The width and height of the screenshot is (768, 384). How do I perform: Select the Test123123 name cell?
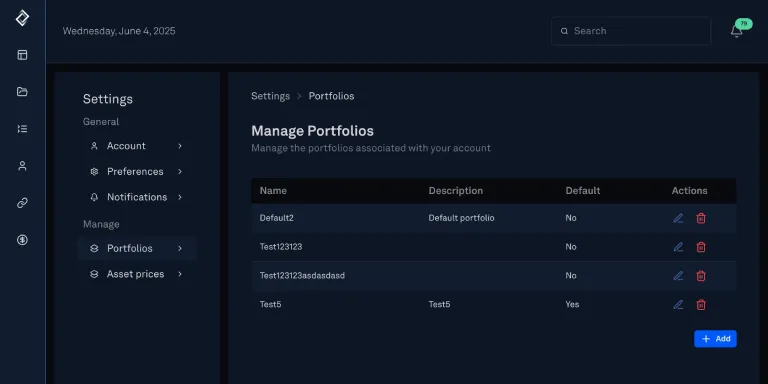click(281, 247)
